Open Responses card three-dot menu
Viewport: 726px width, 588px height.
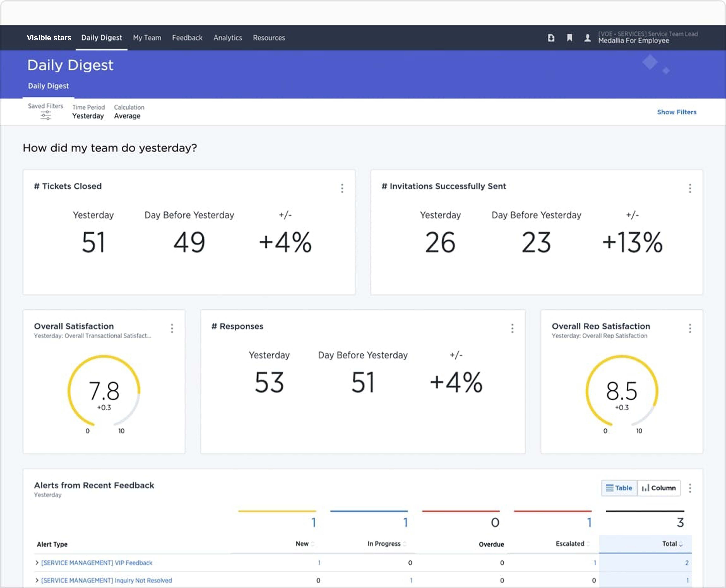pyautogui.click(x=512, y=328)
